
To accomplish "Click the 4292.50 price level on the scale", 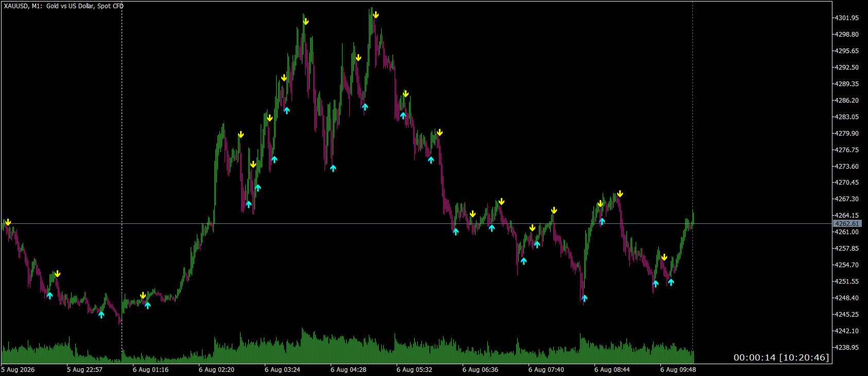I will pyautogui.click(x=847, y=68).
